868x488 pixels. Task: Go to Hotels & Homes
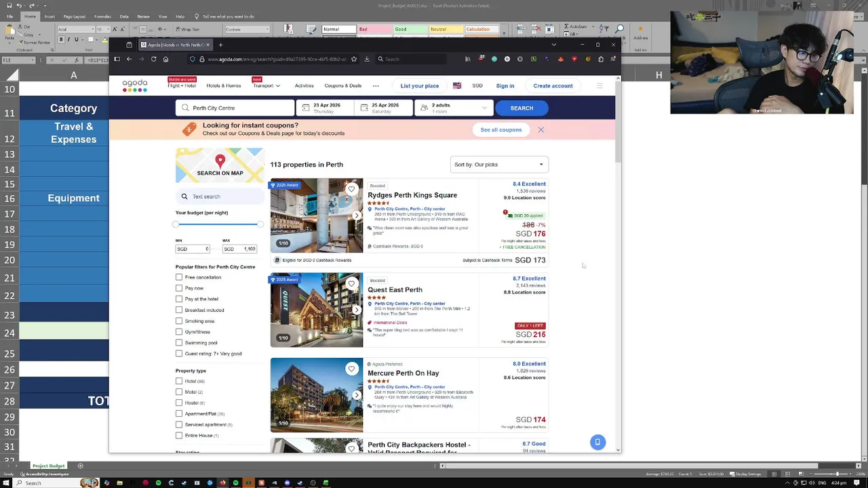pos(224,86)
